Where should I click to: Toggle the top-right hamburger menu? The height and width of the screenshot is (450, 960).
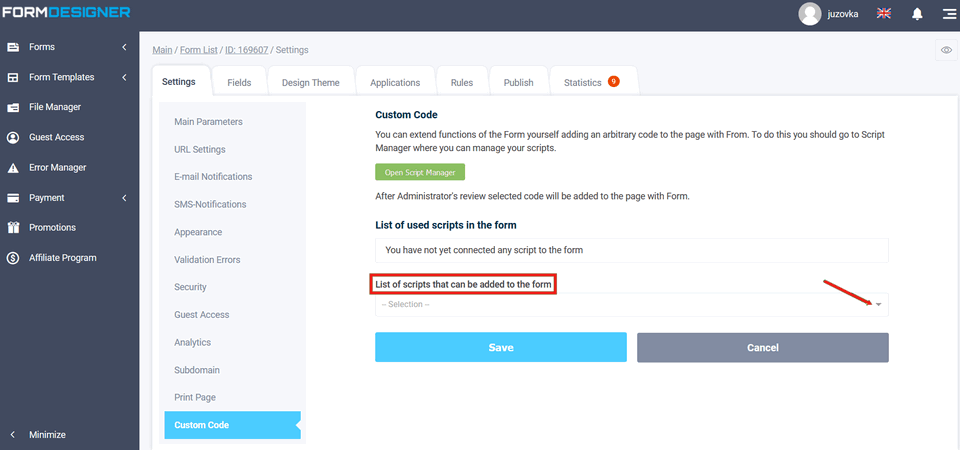coord(948,14)
